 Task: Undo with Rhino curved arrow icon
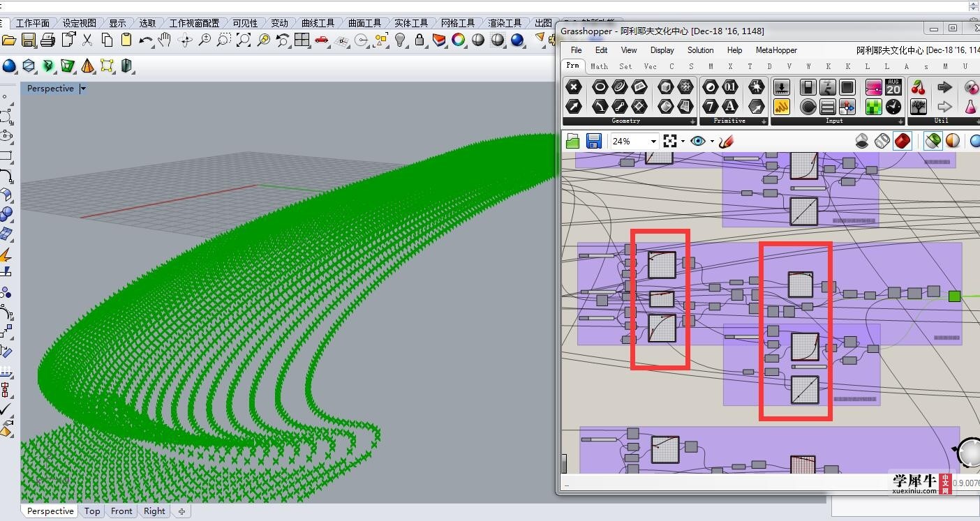click(145, 40)
